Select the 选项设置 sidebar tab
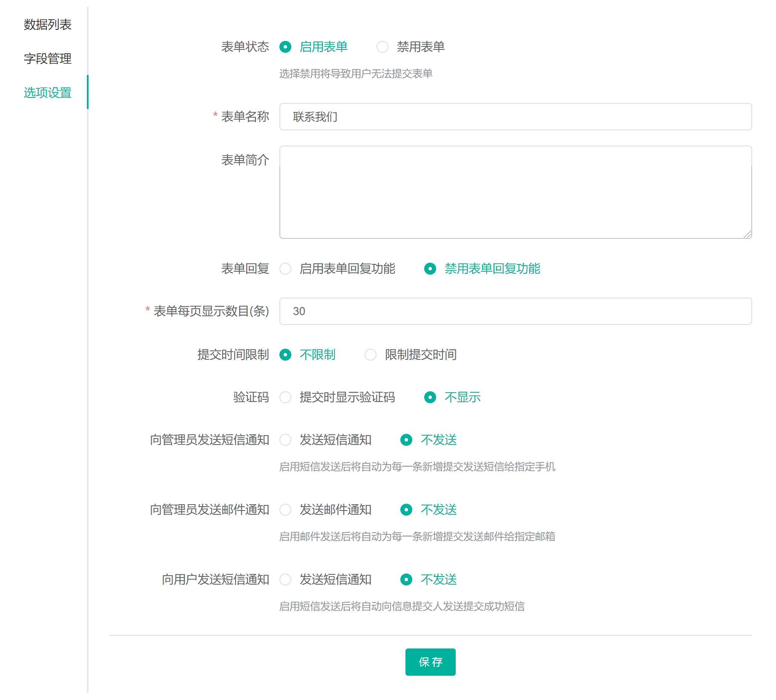The height and width of the screenshot is (700, 776). (47, 93)
